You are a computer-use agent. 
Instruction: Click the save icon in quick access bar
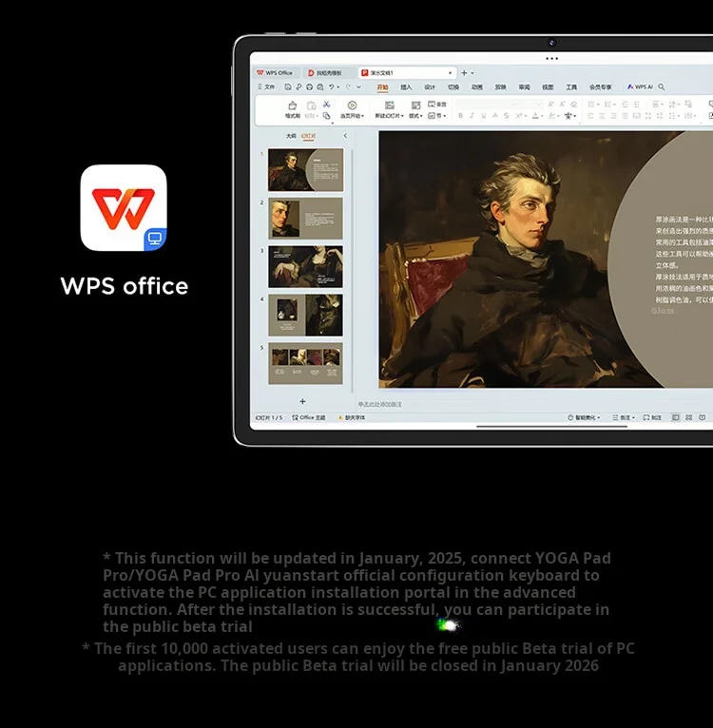click(x=288, y=86)
